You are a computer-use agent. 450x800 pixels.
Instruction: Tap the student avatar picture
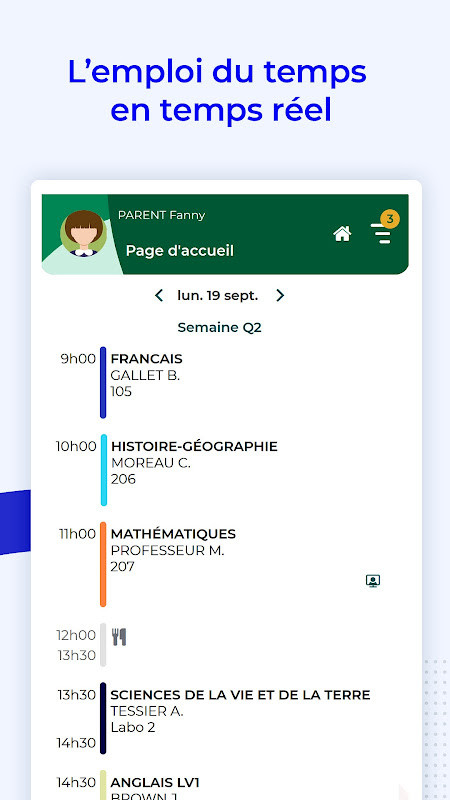pyautogui.click(x=83, y=233)
